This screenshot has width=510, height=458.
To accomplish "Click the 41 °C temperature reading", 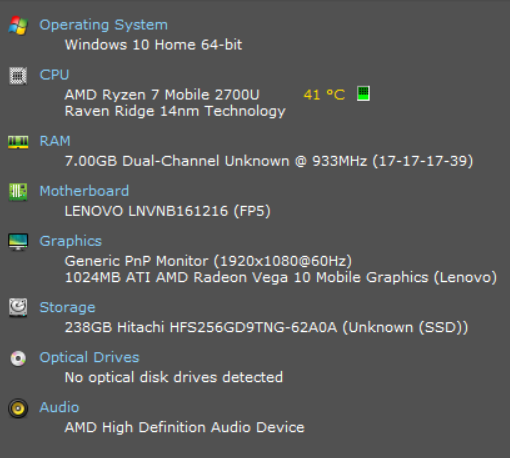I will click(324, 95).
